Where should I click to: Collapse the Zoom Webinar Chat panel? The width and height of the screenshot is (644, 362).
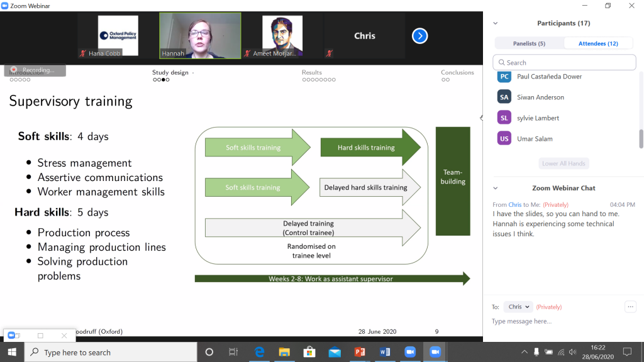click(x=496, y=188)
